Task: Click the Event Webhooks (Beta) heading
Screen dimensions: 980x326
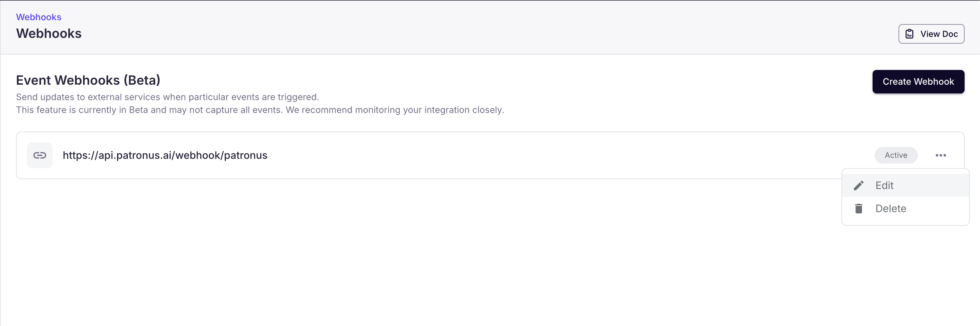Action: (x=88, y=80)
